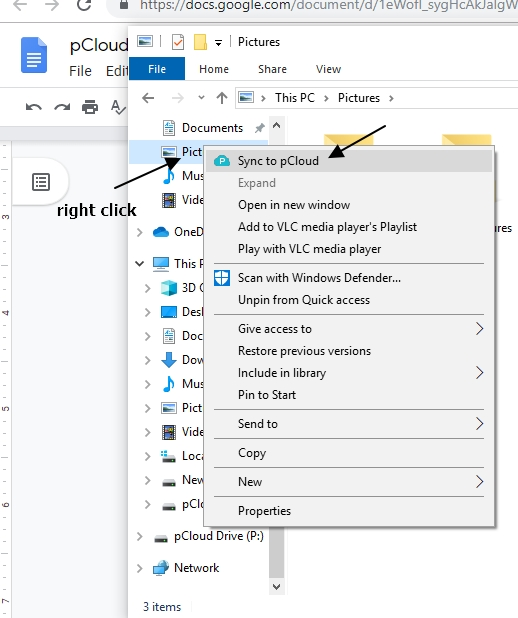518x618 pixels.
Task: Click the Local Disk drive icon
Action: click(169, 456)
